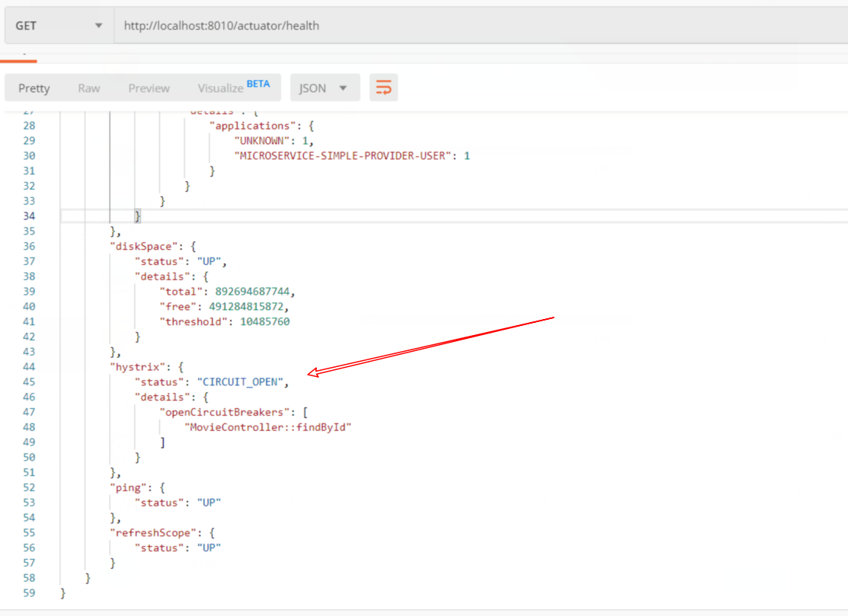Click ping "UP" status on line 53
Screen dimensions: 848x616
[209, 503]
